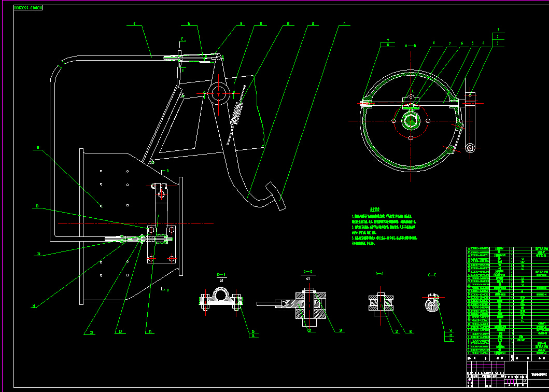Select the A—A bushing section drawing

point(381,303)
